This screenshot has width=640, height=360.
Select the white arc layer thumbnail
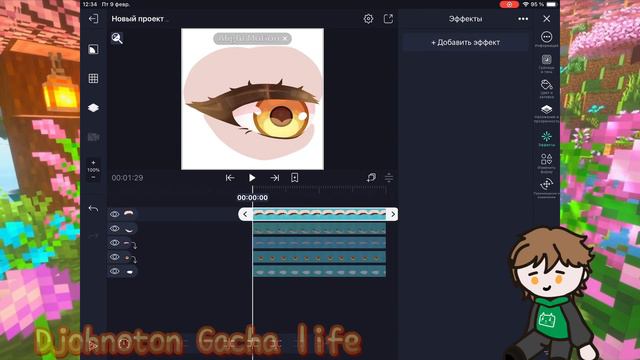129,229
